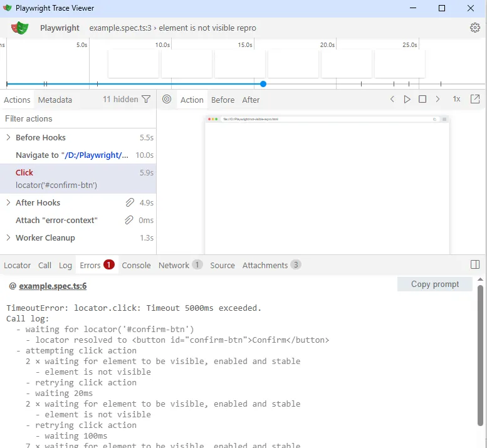
Task: Select the Before snapshot tab
Action: pos(223,100)
